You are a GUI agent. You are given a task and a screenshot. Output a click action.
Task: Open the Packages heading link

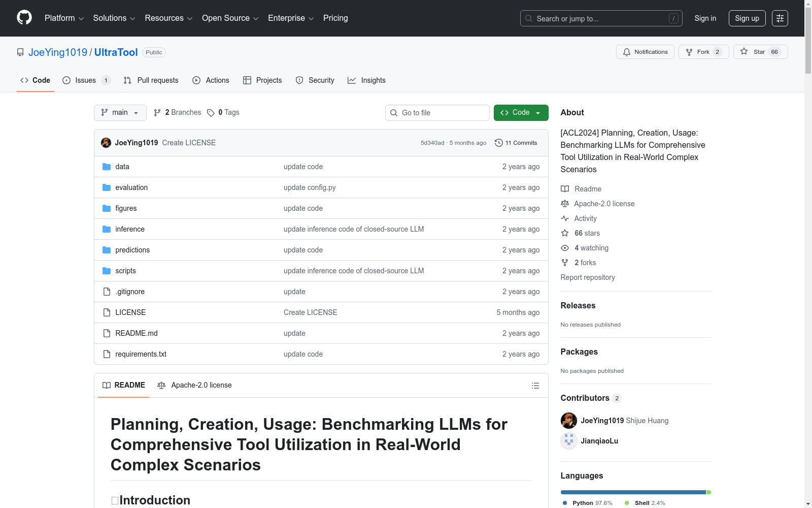pos(579,352)
